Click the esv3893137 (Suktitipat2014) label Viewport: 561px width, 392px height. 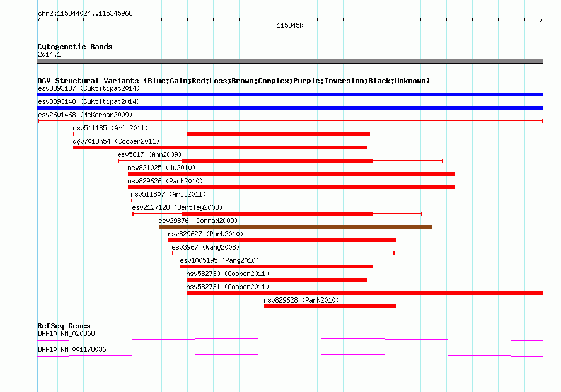[89, 88]
